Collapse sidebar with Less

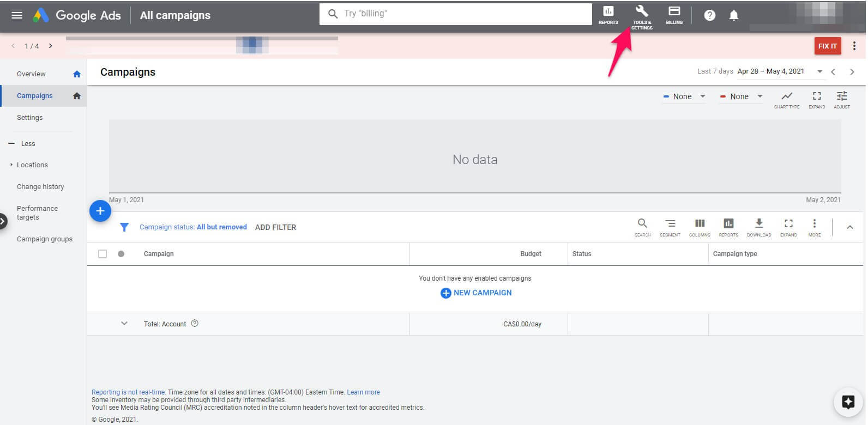22,143
